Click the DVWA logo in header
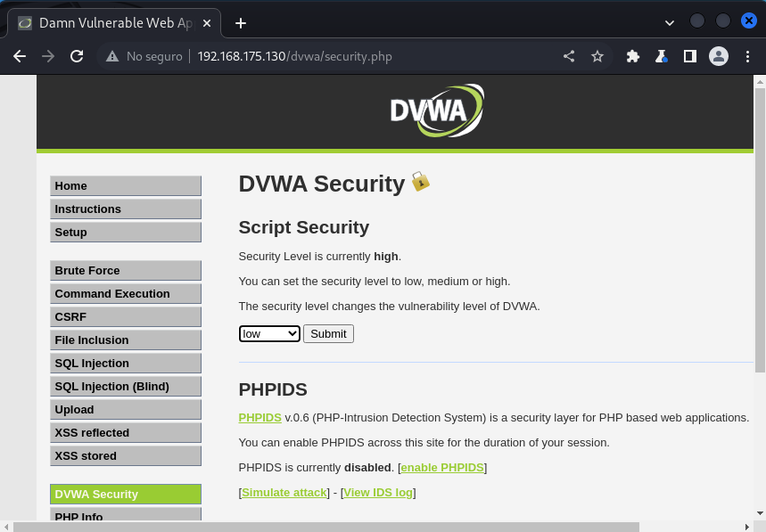The width and height of the screenshot is (766, 532). pyautogui.click(x=437, y=110)
